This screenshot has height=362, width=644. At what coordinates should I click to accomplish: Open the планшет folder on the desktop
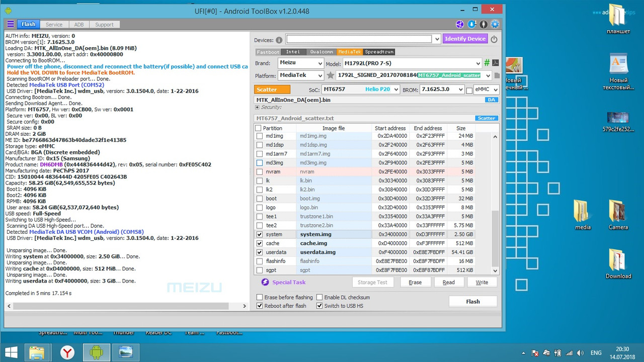pyautogui.click(x=618, y=20)
